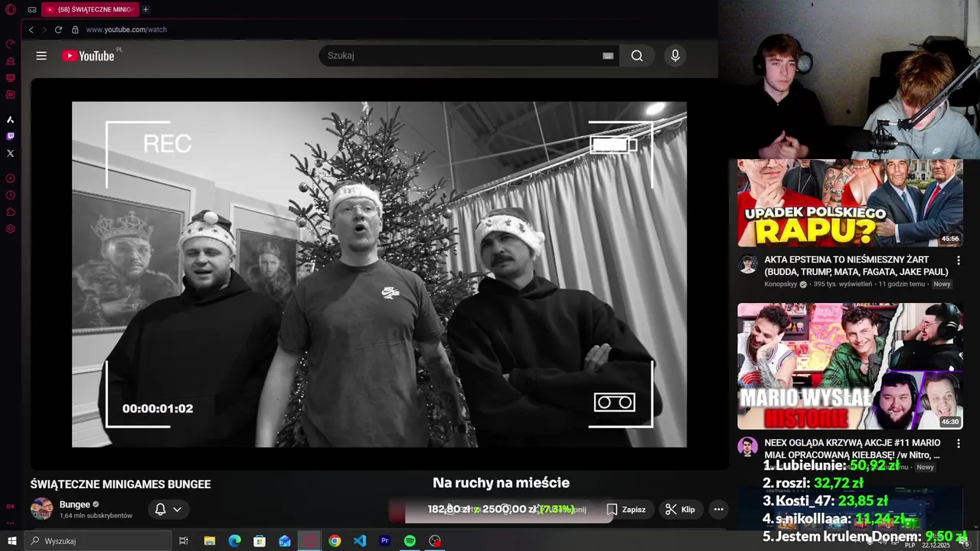
Task: Open extensions cube icon in sidebar
Action: click(11, 212)
